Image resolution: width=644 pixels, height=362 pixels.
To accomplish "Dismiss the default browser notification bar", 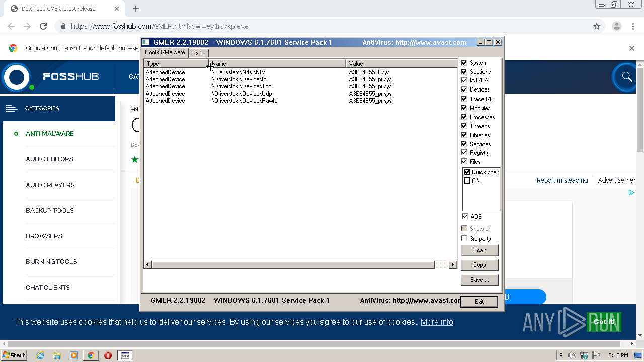I will coord(632,48).
